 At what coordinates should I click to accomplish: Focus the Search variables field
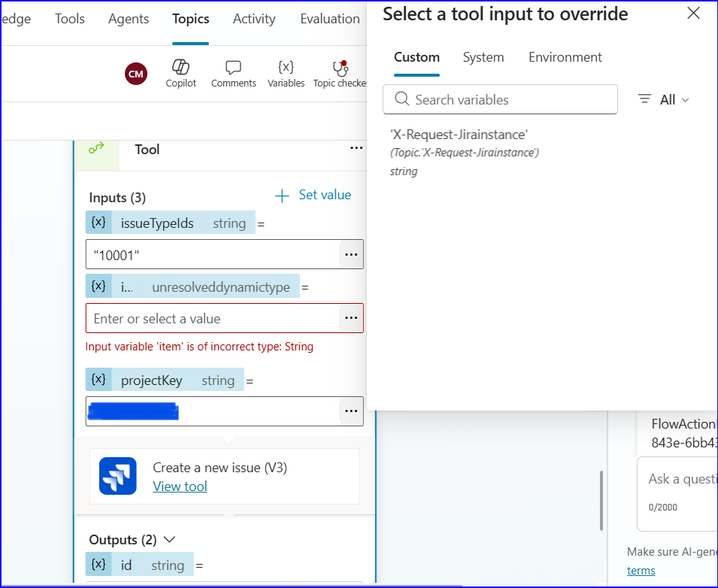click(x=500, y=99)
